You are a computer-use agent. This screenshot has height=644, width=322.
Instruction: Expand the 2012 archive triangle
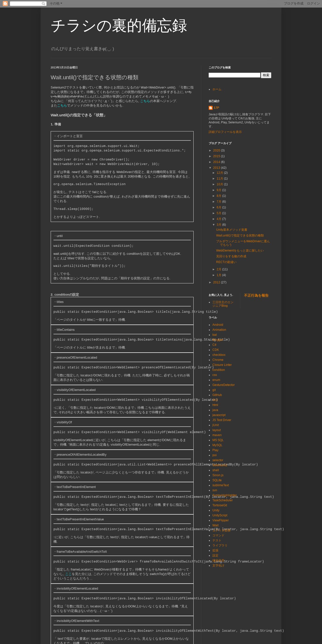pos(210,282)
